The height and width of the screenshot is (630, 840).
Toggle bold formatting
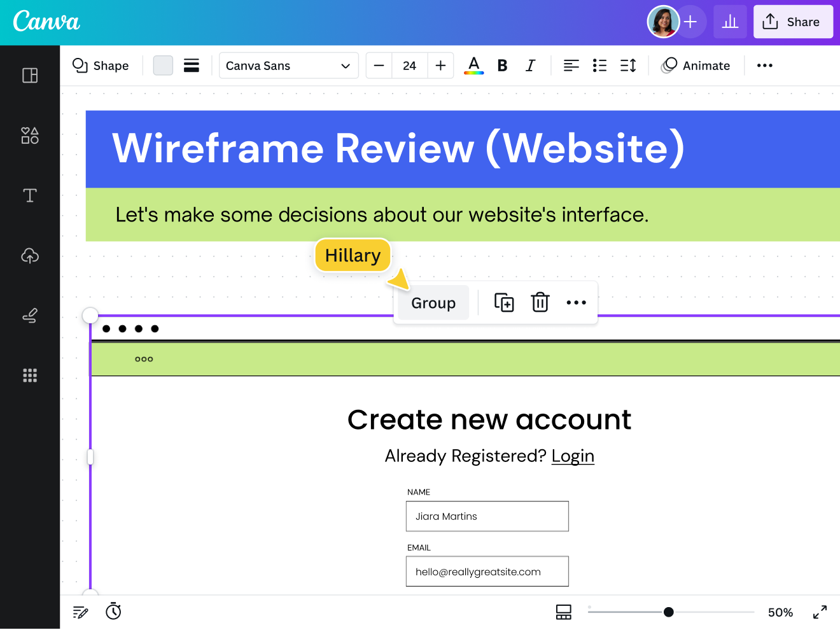click(502, 66)
